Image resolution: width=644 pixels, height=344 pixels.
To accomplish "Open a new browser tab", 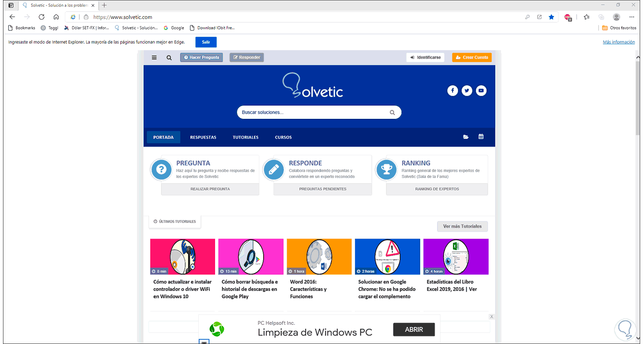I will coord(104,5).
